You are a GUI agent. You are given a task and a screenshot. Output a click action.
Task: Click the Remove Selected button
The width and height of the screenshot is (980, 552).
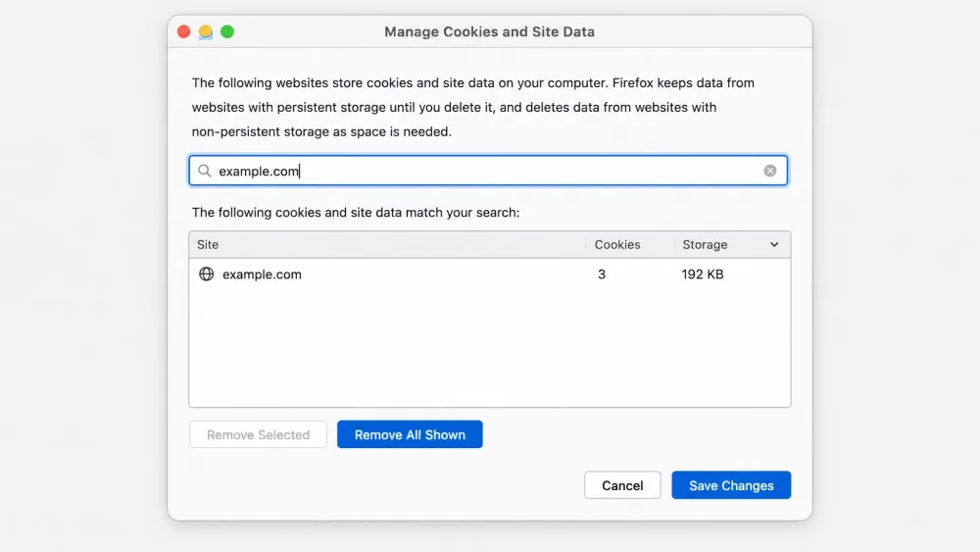point(258,434)
